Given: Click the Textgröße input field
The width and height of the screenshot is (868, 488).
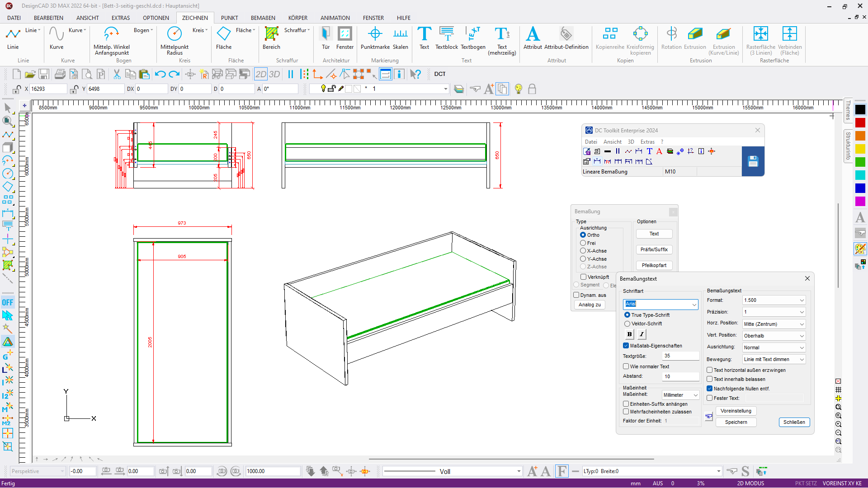Looking at the screenshot, I should click(680, 356).
